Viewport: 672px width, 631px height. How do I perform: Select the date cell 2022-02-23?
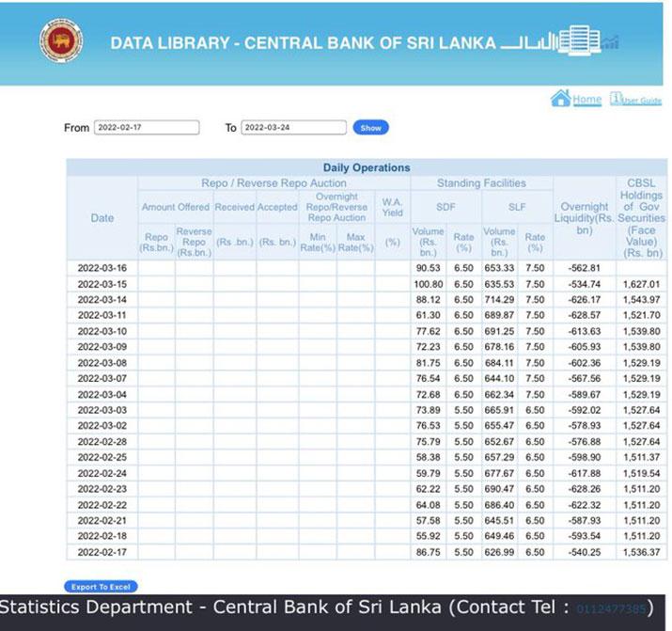click(102, 489)
